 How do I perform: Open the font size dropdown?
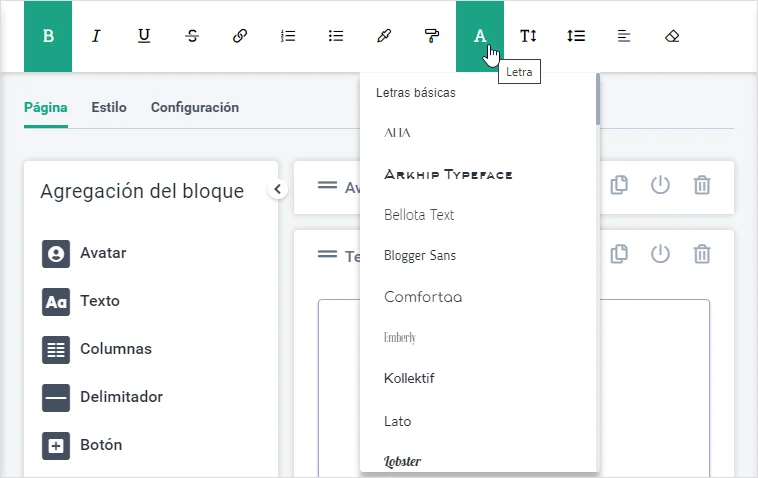[x=528, y=36]
